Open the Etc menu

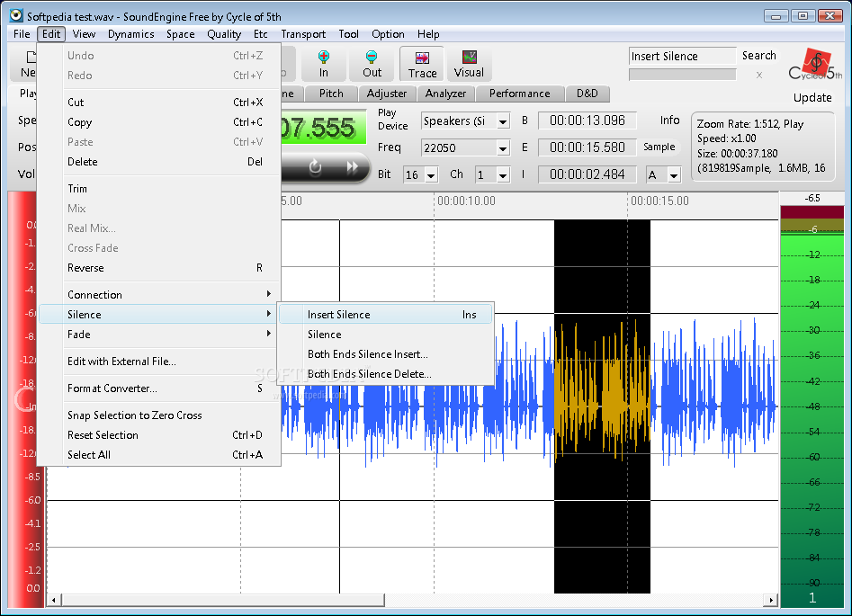point(261,34)
